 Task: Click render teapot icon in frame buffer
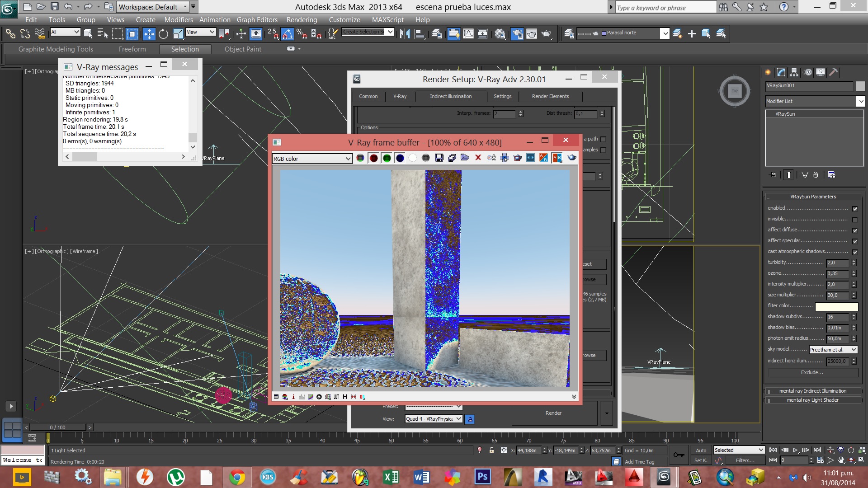(572, 158)
